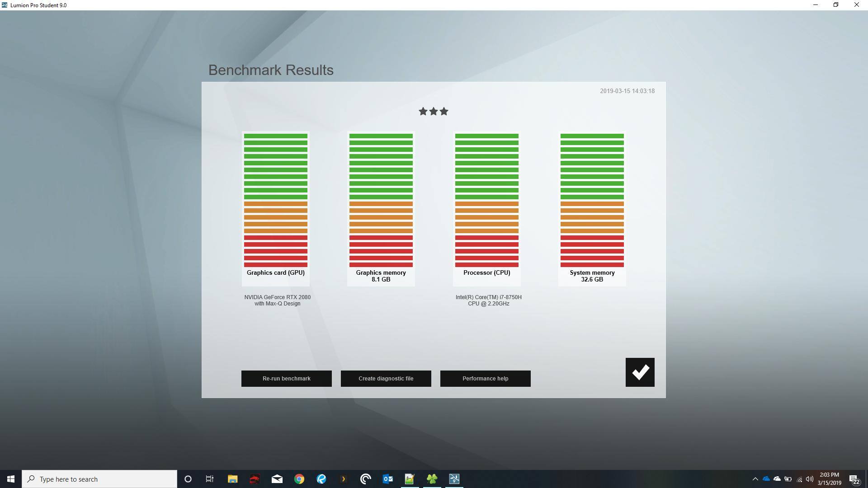Open OneDrive from the system tray
868x488 pixels.
click(766, 479)
